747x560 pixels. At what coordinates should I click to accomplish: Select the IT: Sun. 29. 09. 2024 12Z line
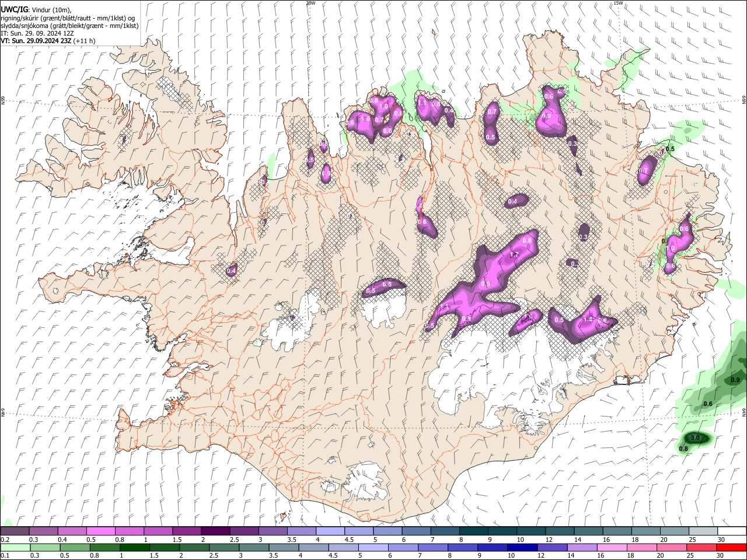[37, 33]
